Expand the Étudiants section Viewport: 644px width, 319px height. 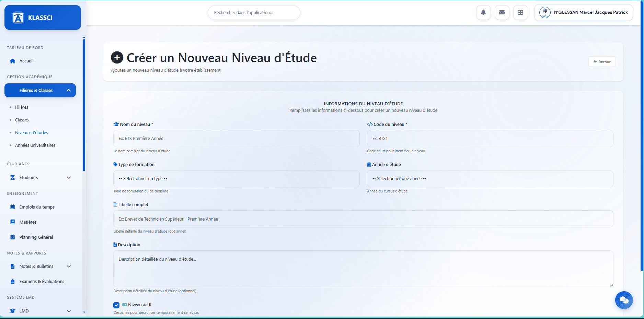coord(69,178)
